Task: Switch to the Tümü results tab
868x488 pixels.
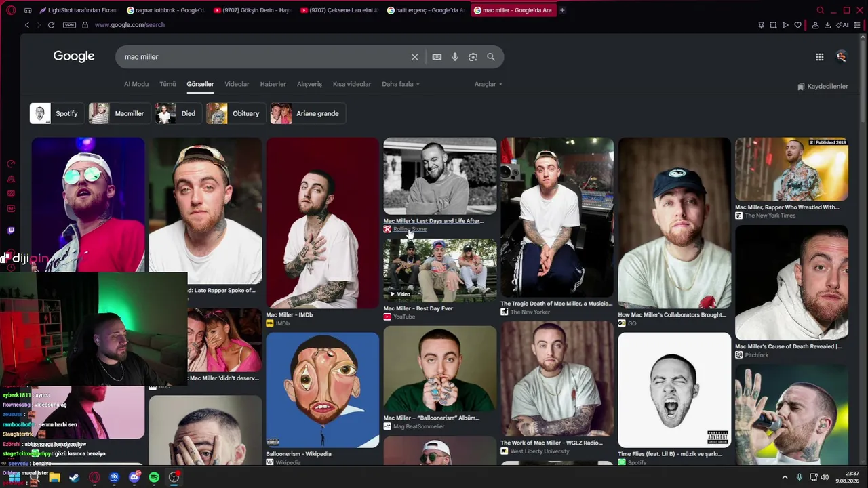Action: (167, 84)
